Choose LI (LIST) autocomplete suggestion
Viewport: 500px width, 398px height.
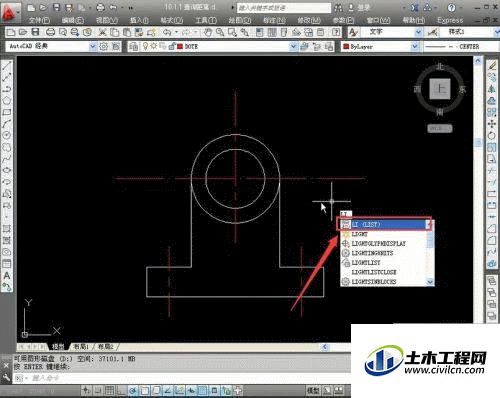[384, 224]
